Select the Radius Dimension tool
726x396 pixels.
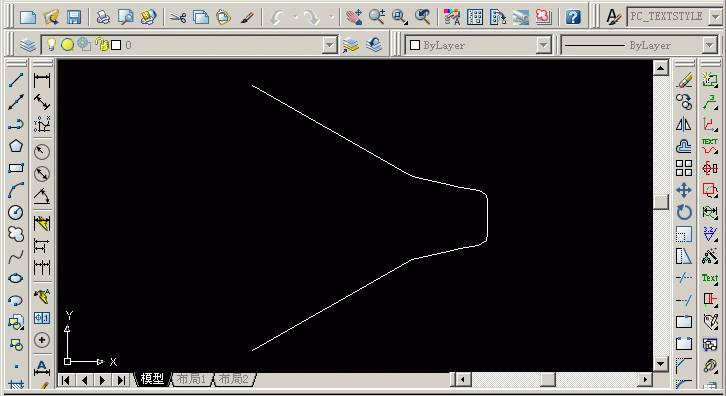click(42, 151)
